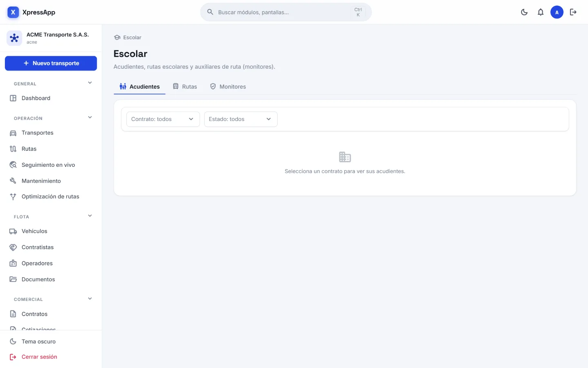The image size is (588, 368).
Task: Click the Seguimiento en vivo globe icon
Action: pyautogui.click(x=13, y=165)
